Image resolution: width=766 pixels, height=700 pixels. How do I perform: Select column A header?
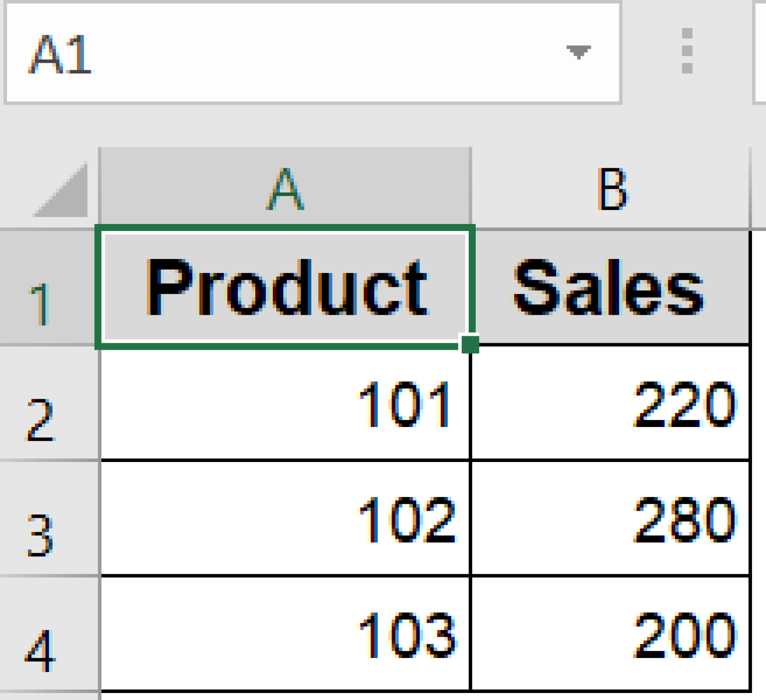(284, 187)
